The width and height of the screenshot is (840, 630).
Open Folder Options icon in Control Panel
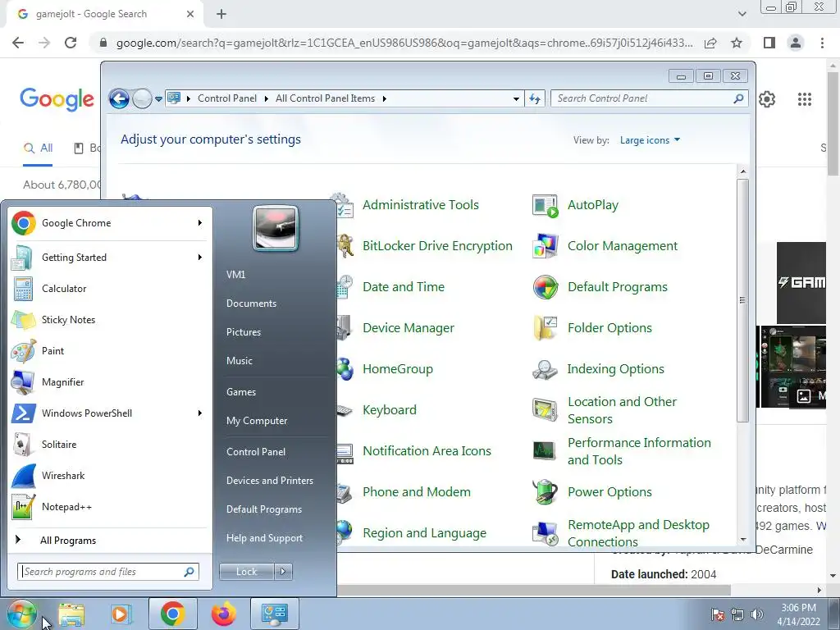tap(546, 328)
